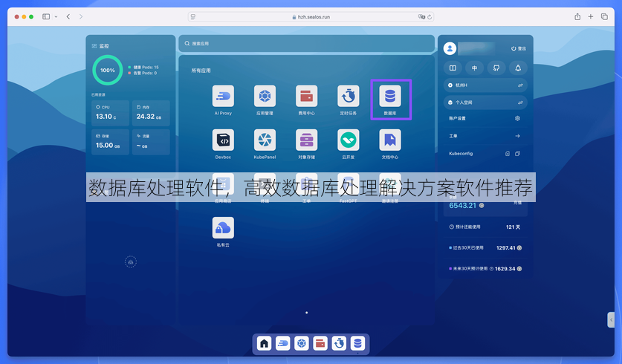Screen dimensions: 622x364
Task: Click the balance value 6543.21
Action: pyautogui.click(x=462, y=205)
